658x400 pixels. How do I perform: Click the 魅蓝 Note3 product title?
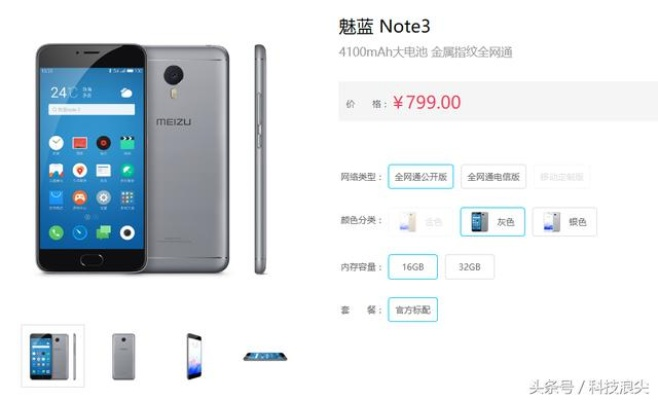click(384, 26)
